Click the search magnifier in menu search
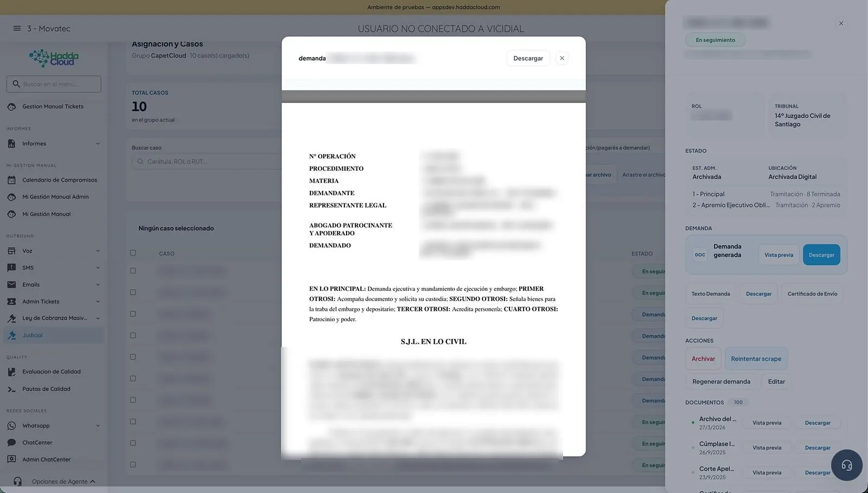Screen dimensions: 868x493 pos(16,84)
